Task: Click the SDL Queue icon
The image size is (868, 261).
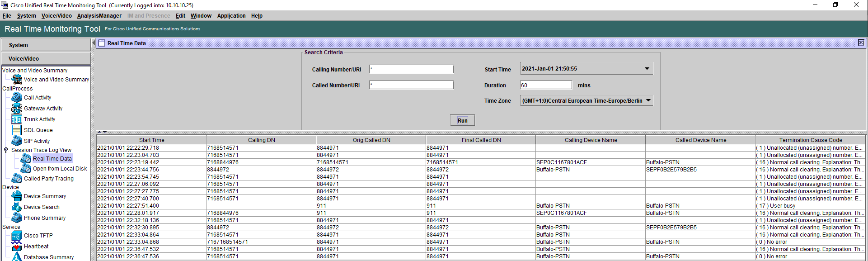Action: point(17,130)
